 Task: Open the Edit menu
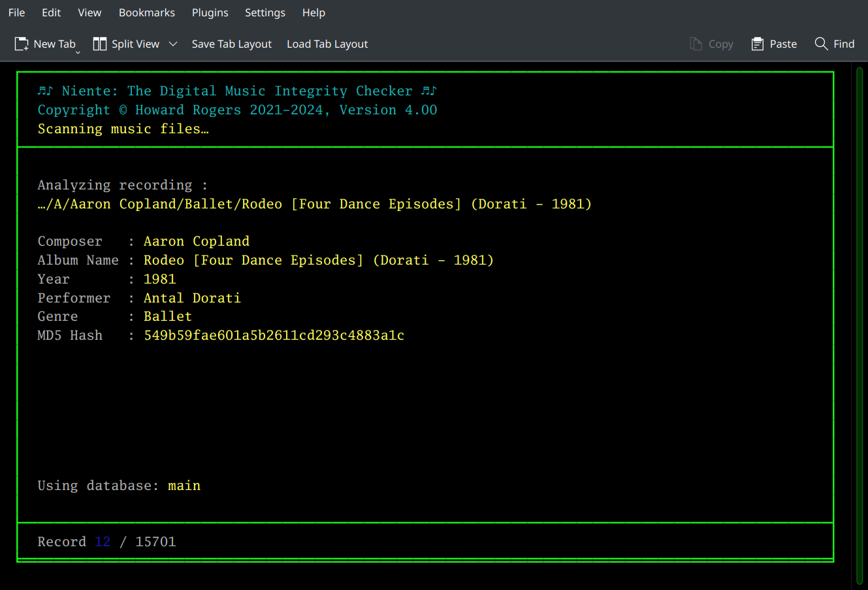[x=50, y=12]
